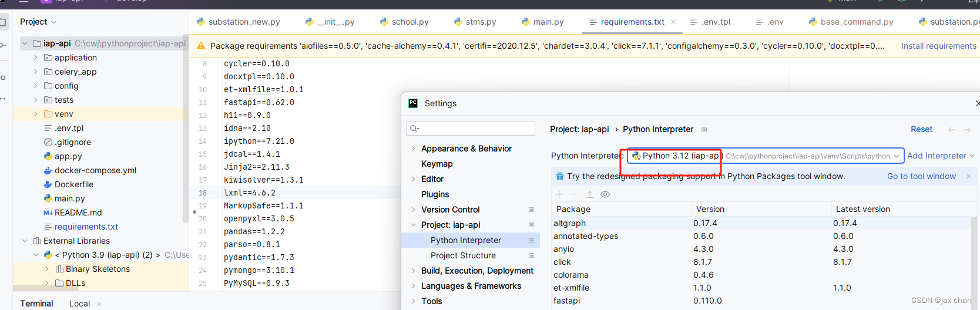Switch to substation_new.py tab
The image size is (980, 310).
click(x=239, y=22)
